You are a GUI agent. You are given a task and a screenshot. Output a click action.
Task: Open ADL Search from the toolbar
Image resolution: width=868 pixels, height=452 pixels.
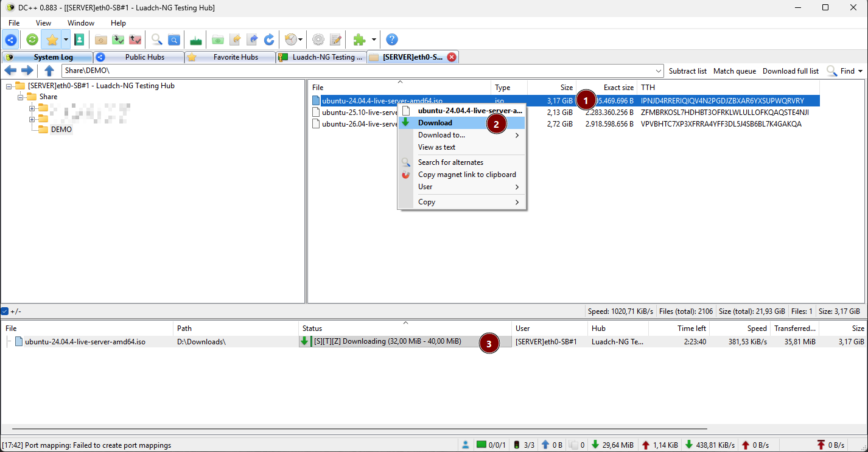click(x=174, y=40)
